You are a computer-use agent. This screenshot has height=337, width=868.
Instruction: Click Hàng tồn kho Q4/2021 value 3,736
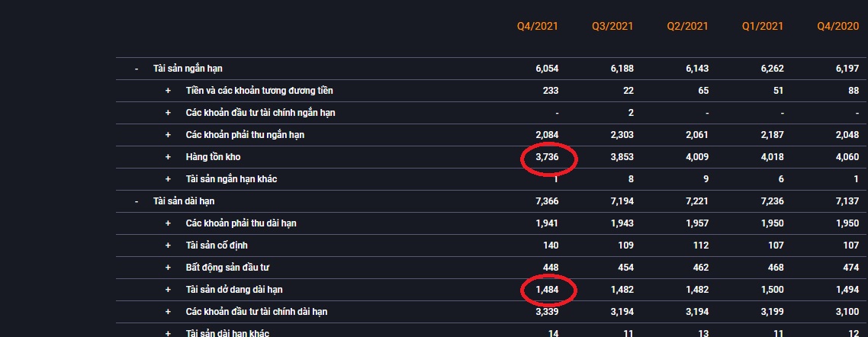click(x=546, y=157)
